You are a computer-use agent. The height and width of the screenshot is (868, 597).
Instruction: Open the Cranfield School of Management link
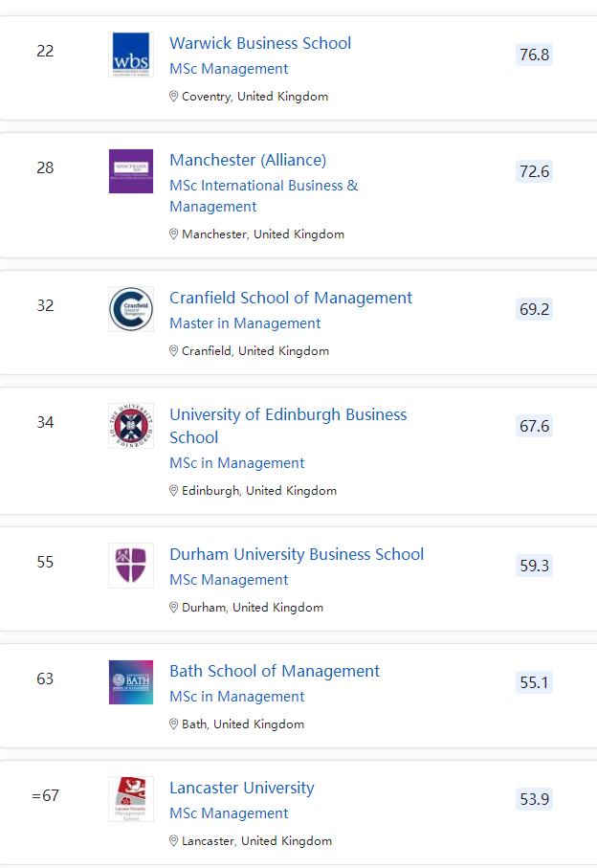pyautogui.click(x=291, y=298)
